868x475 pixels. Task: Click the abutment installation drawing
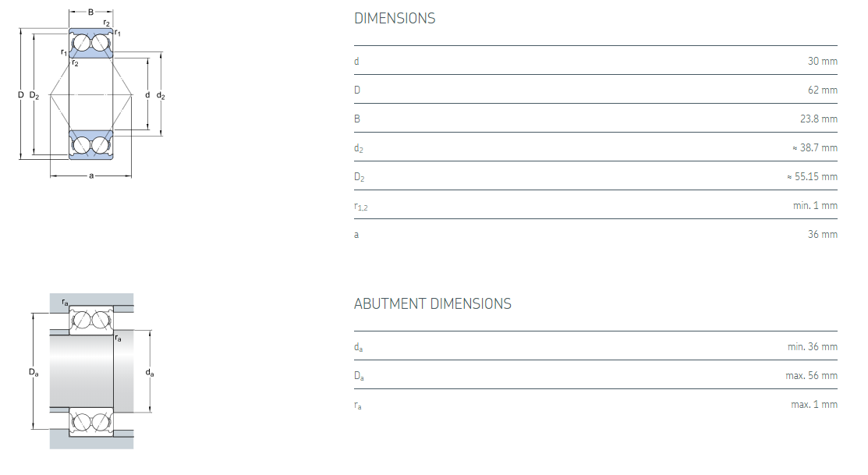pos(91,371)
